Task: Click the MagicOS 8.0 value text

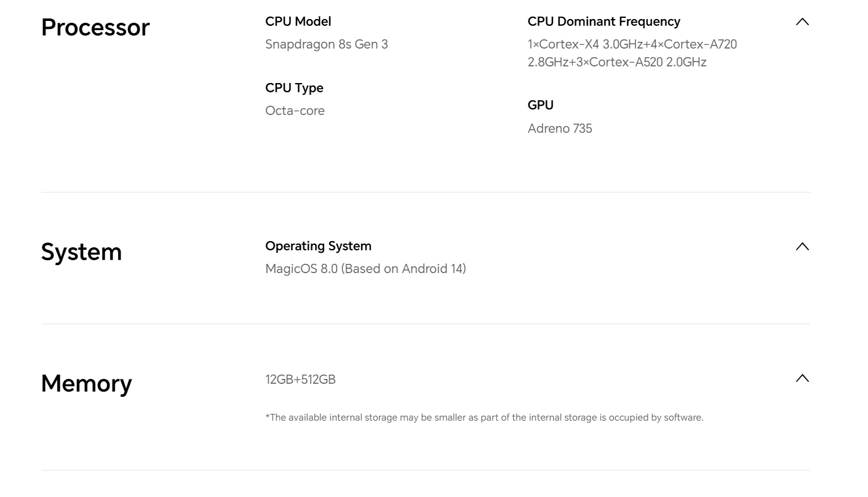Action: coord(301,269)
